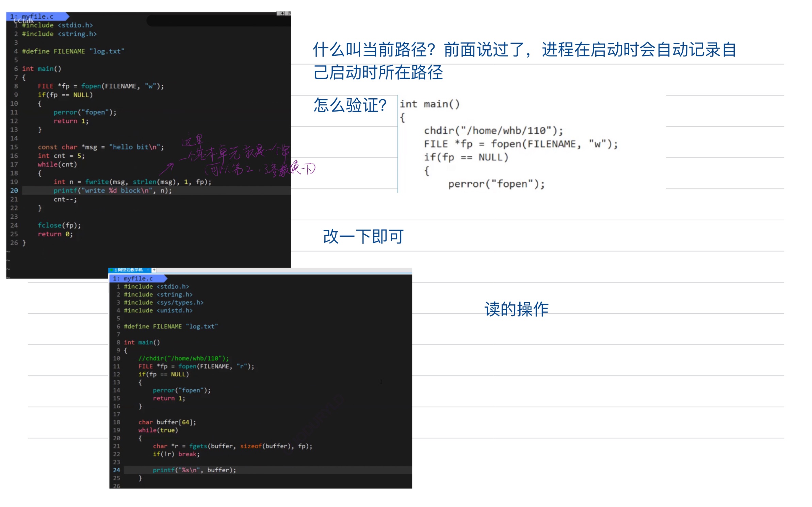This screenshot has width=812, height=507.
Task: Click the 读的操作 heading text
Action: pyautogui.click(x=516, y=309)
